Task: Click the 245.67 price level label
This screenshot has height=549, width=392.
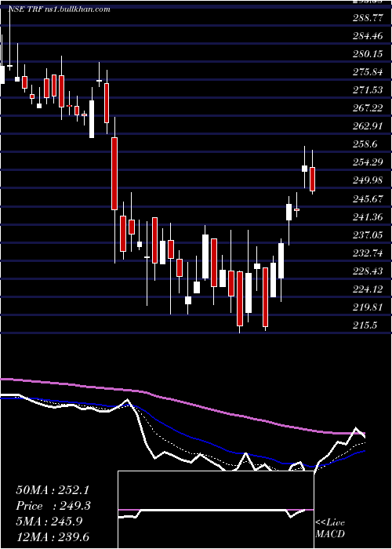Action: [x=368, y=199]
